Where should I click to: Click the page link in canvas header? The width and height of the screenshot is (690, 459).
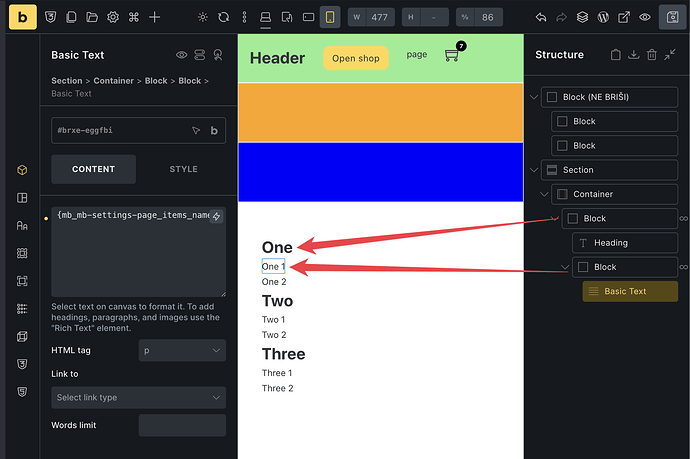pyautogui.click(x=417, y=55)
